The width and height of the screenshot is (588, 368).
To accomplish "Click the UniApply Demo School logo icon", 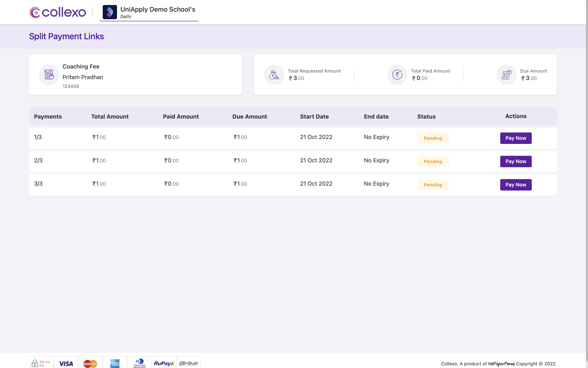I will coord(110,12).
